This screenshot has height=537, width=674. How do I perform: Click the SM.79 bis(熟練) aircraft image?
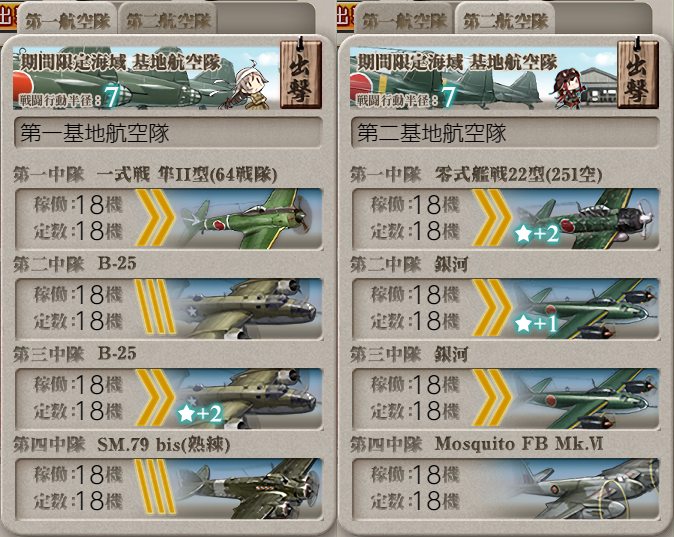pyautogui.click(x=247, y=488)
